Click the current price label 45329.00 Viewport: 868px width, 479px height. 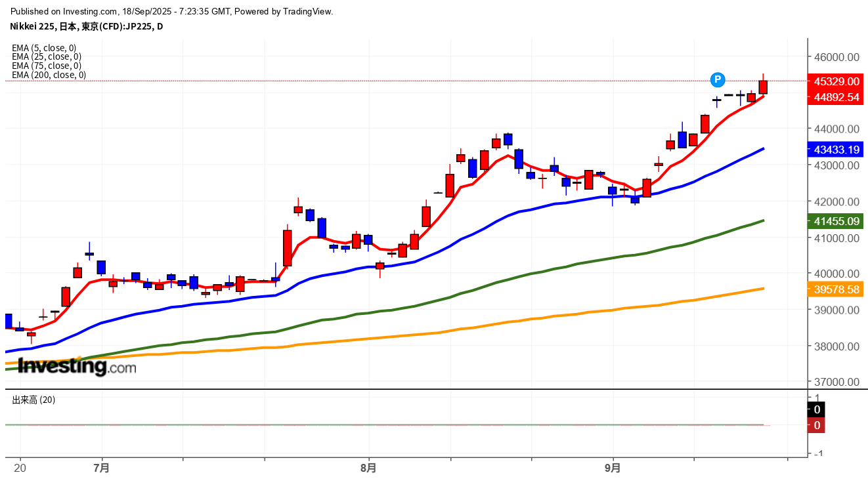click(x=836, y=81)
